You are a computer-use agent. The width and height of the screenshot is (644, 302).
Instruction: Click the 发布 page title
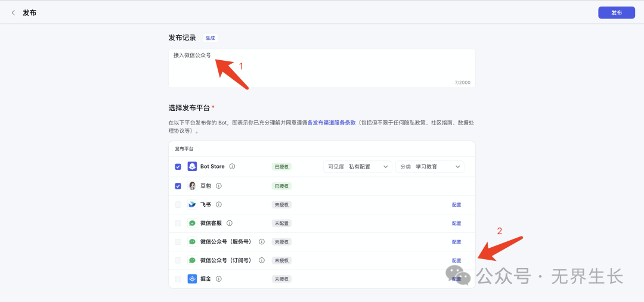point(30,13)
